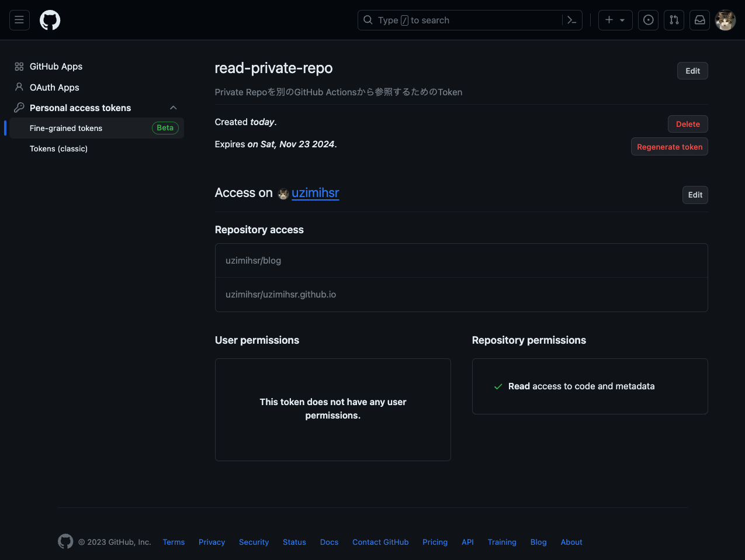Open GitHub Apps in the sidebar

coord(56,67)
